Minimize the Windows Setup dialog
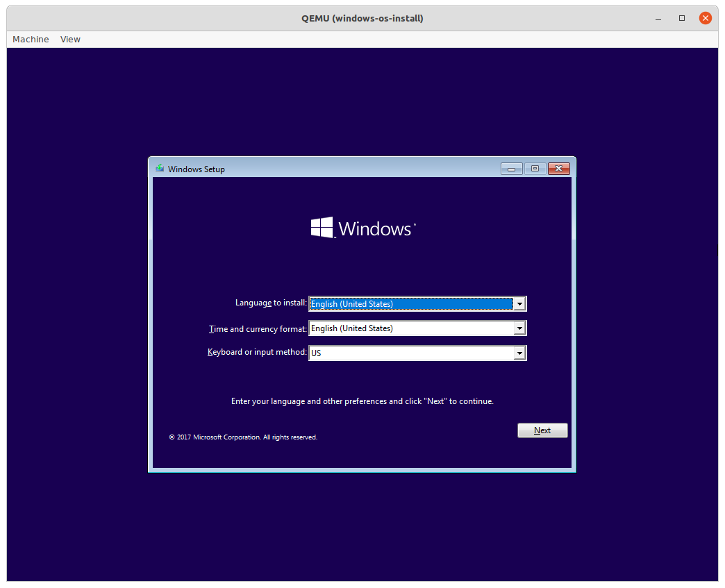The height and width of the screenshot is (588, 725). (x=512, y=168)
